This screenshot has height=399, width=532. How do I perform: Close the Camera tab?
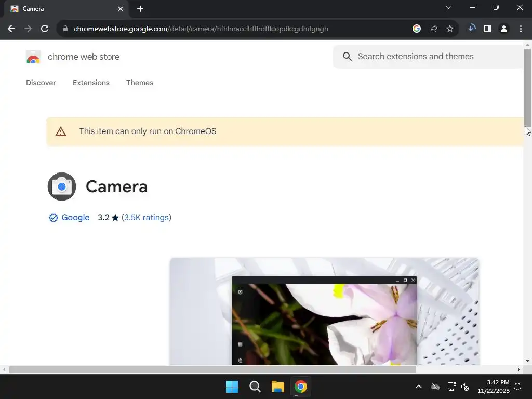(x=121, y=9)
